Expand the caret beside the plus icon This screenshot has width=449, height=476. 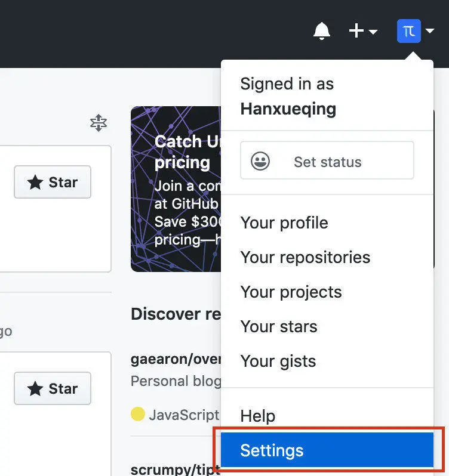pos(373,32)
